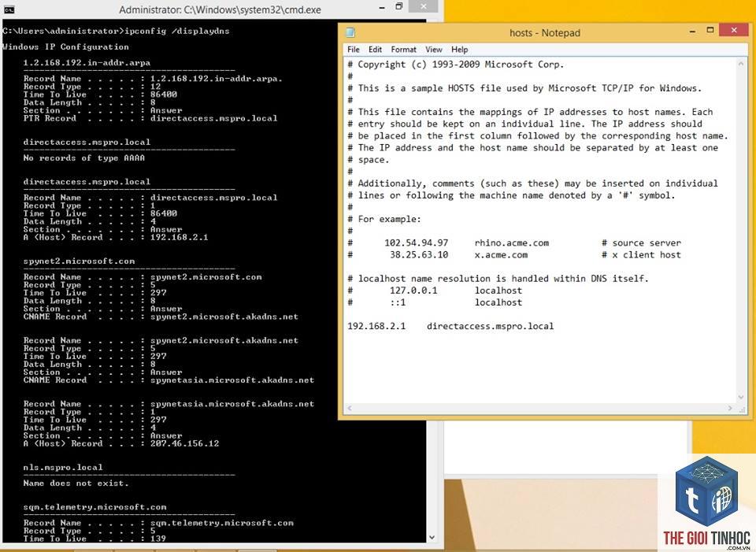Click cmd window scrollbar down arrow

432,537
